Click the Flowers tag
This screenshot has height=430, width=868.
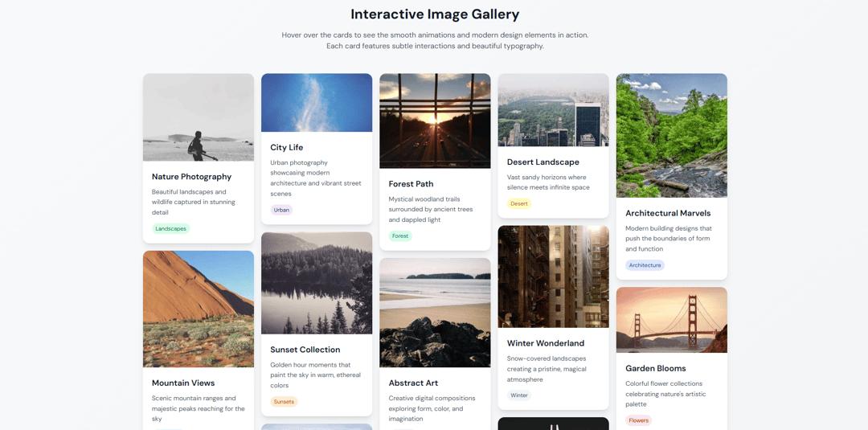coord(638,420)
